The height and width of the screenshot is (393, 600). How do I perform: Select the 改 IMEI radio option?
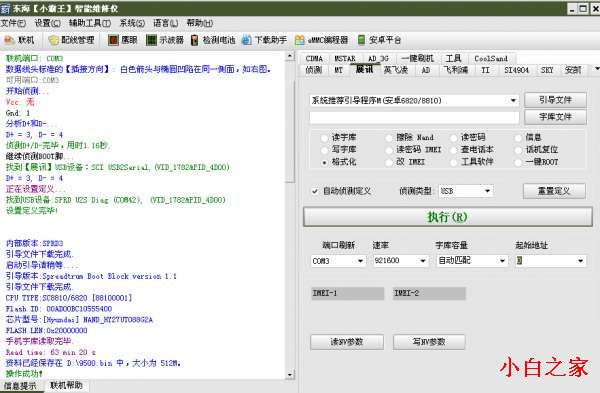coord(389,162)
